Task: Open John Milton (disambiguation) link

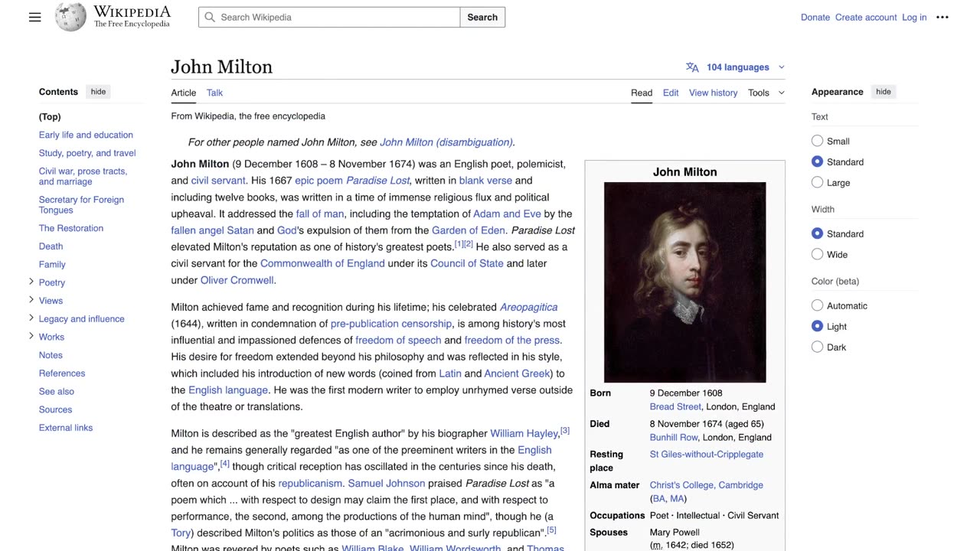Action: 446,142
